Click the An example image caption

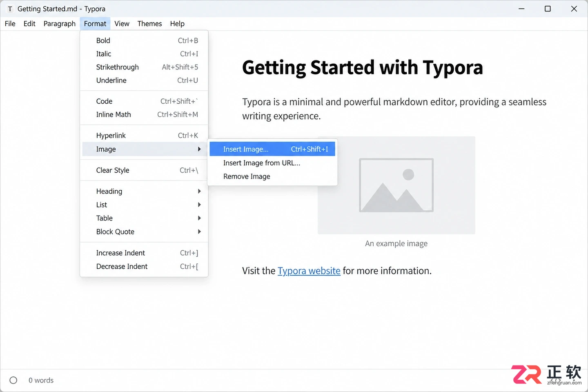(396, 243)
